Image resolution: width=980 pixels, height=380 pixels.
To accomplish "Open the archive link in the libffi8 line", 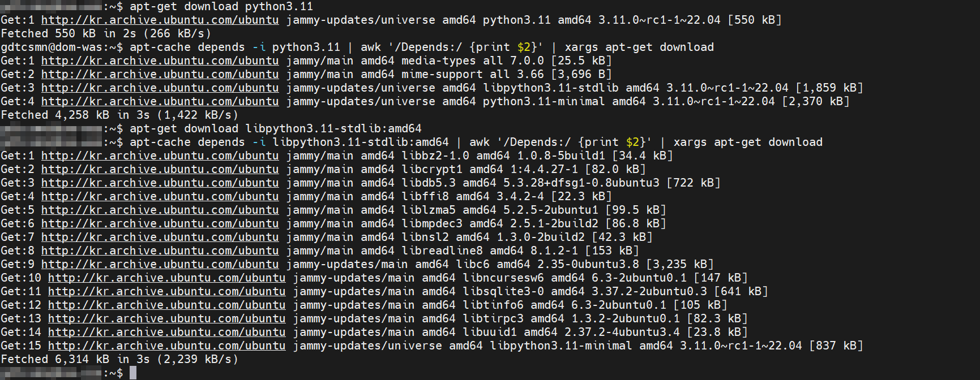I will (160, 196).
